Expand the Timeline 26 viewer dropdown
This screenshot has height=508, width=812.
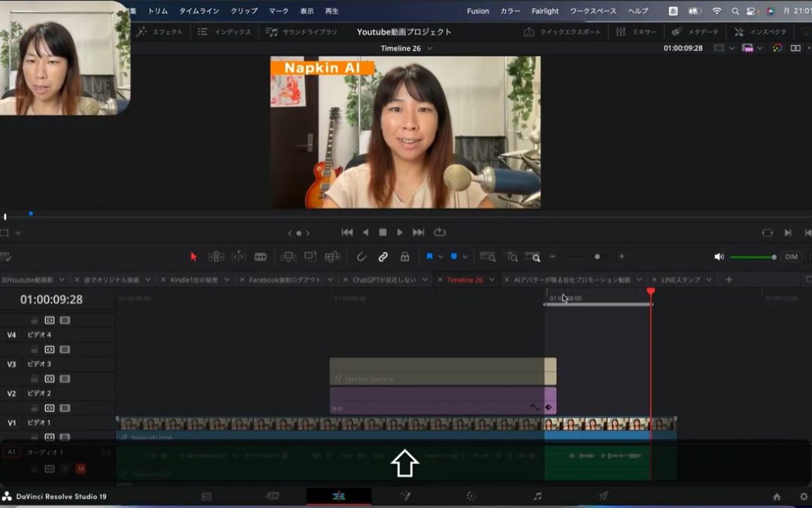point(430,48)
